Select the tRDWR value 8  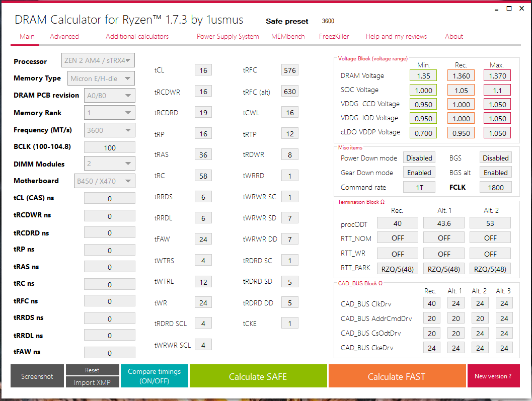290,154
